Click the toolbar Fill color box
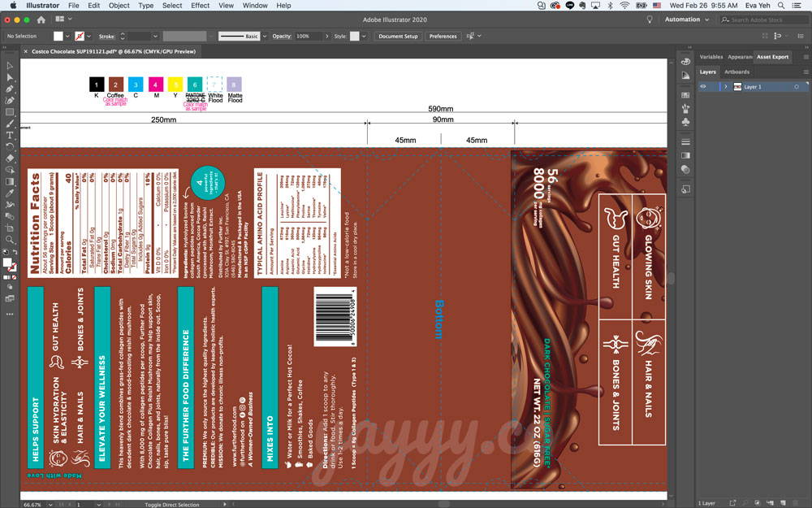This screenshot has height=508, width=812. click(x=7, y=263)
